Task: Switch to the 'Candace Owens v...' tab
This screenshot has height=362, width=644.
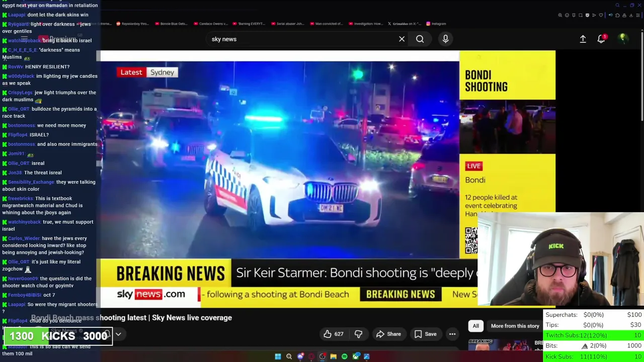Action: click(210, 24)
